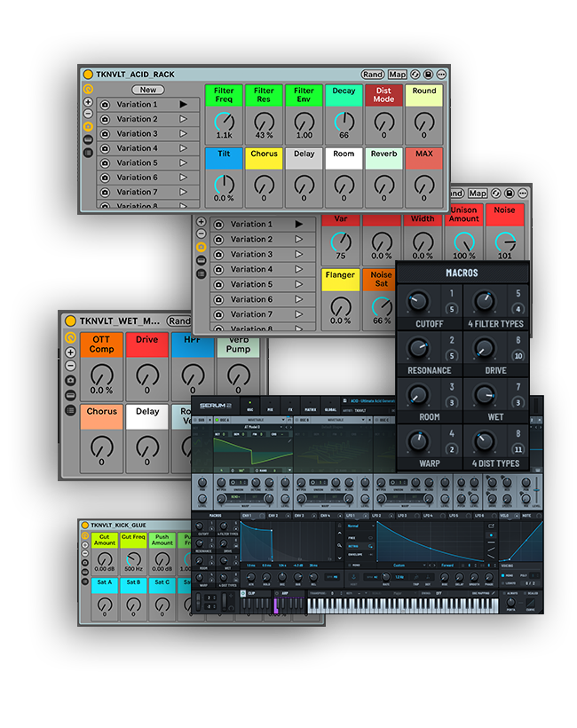The height and width of the screenshot is (728, 577).
Task: Open three-dots options in second rack header
Action: tap(523, 194)
